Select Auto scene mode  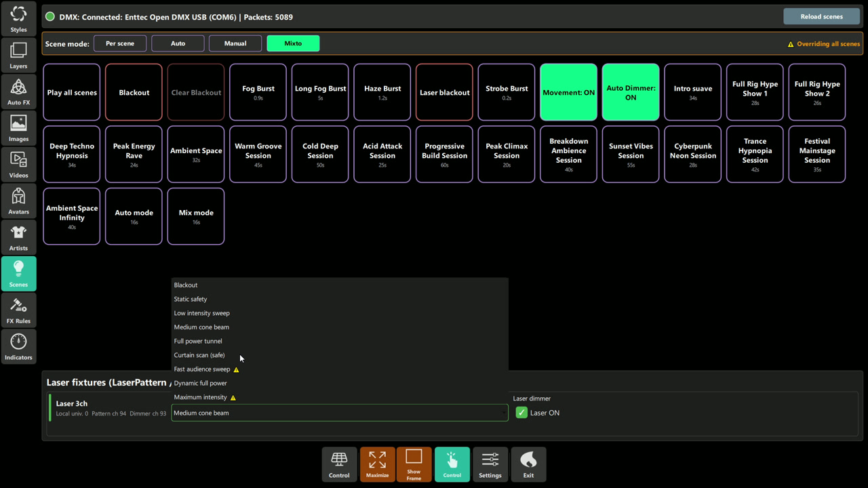point(178,43)
